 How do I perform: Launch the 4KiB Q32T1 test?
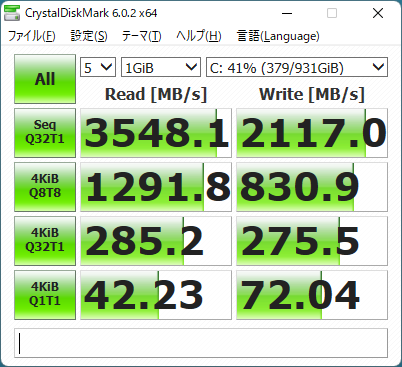click(45, 241)
